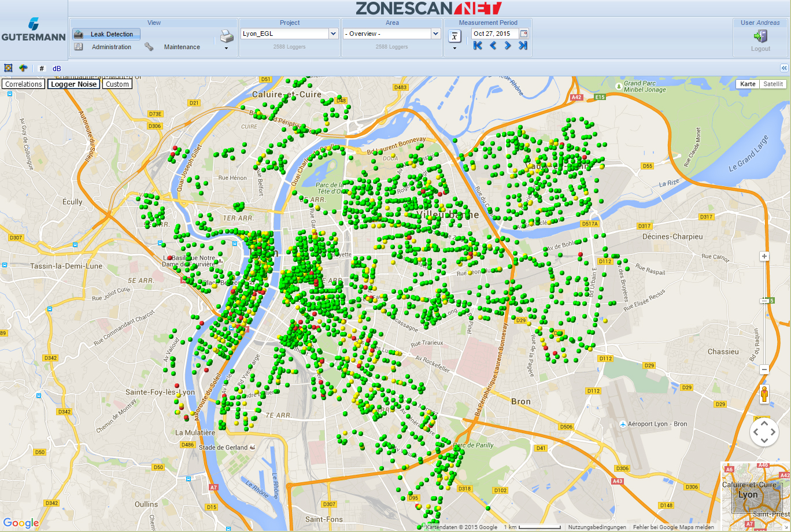Jump to last measurement period
The width and height of the screenshot is (791, 532).
point(523,46)
